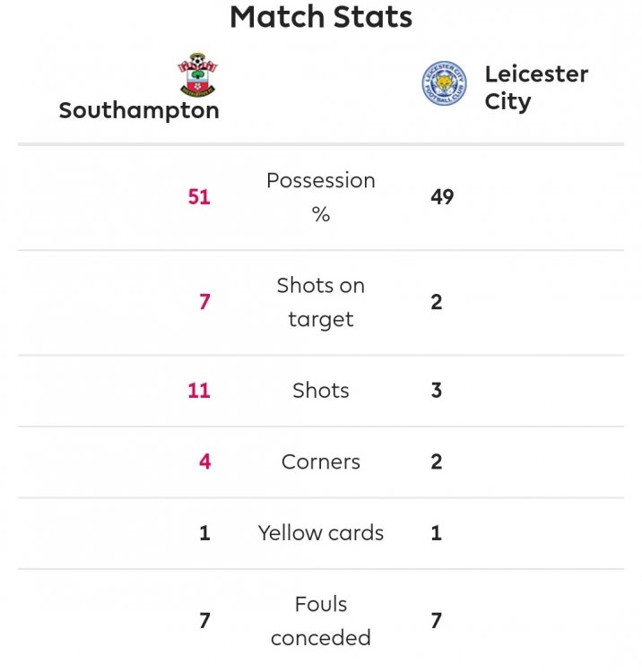Click Southampton's total shots value 11
642x672 pixels.
[x=199, y=391]
